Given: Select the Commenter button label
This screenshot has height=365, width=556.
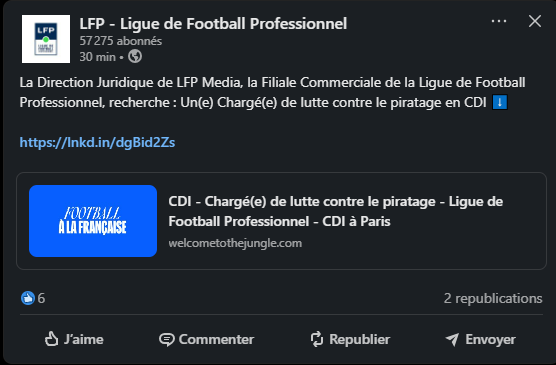Looking at the screenshot, I should [216, 339].
